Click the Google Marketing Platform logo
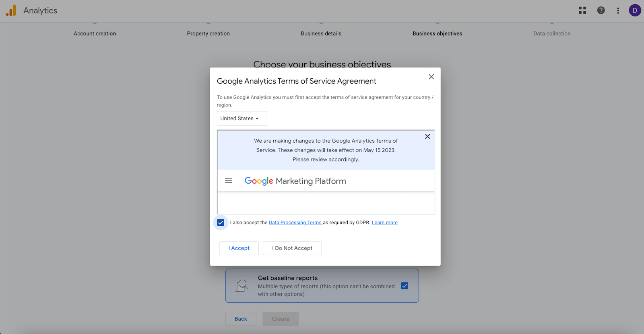The height and width of the screenshot is (334, 644). click(295, 181)
